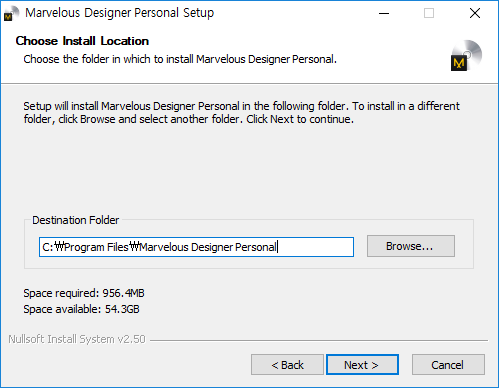Image resolution: width=499 pixels, height=388 pixels.
Task: Close the setup window with X
Action: pos(475,13)
